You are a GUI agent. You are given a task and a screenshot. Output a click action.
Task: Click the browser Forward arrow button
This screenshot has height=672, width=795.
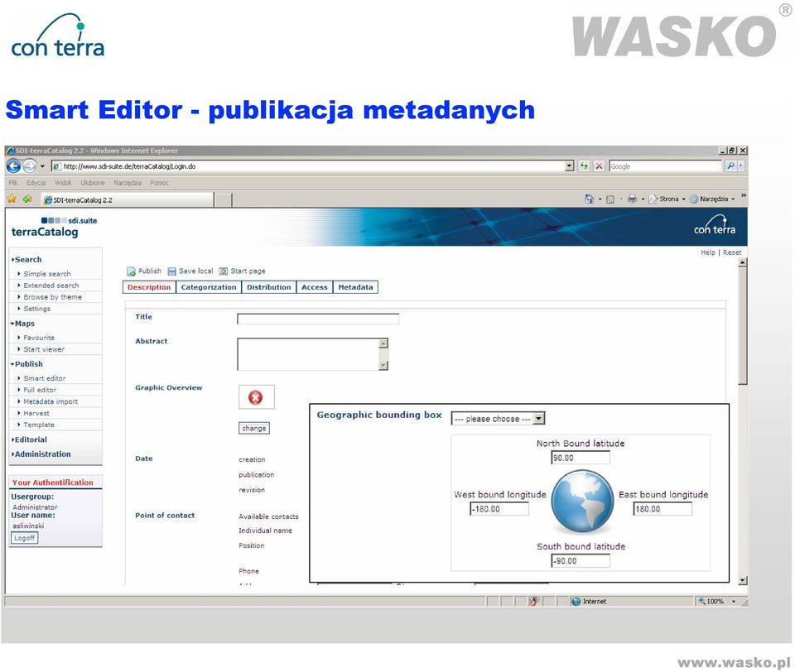pos(30,166)
